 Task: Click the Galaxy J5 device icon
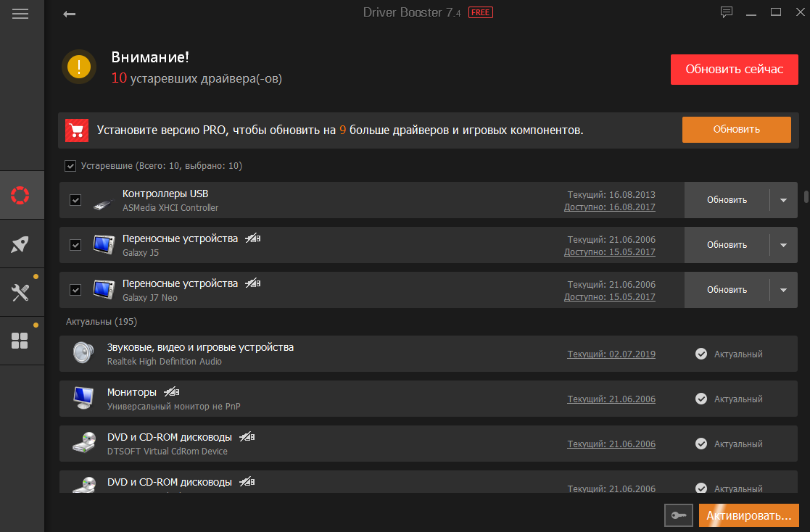click(104, 245)
